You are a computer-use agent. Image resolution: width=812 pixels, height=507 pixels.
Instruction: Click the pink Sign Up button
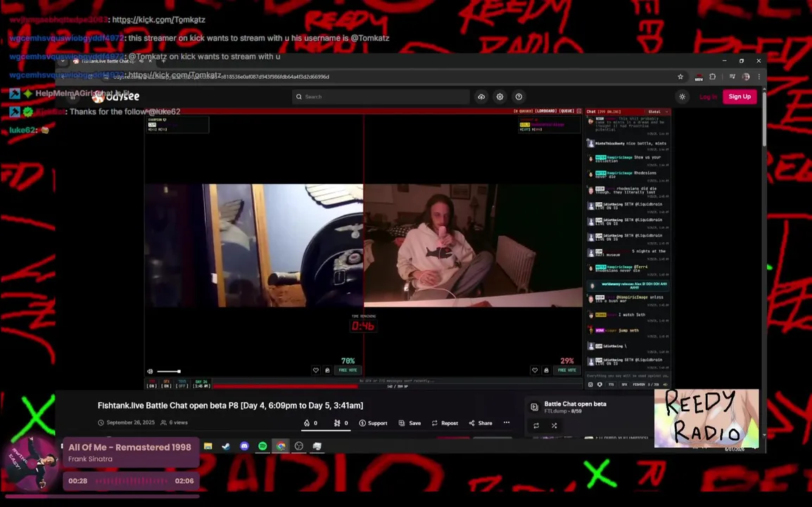point(740,96)
